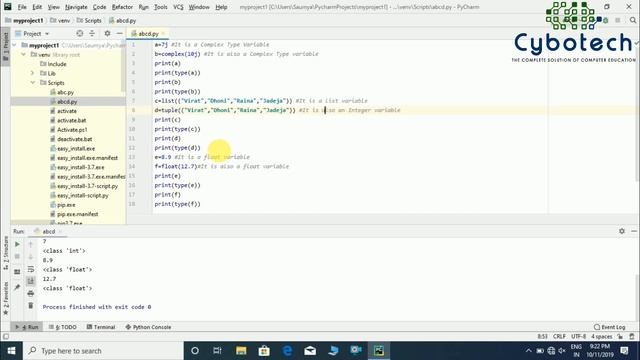This screenshot has height=360, width=640.
Task: Open Project panel settings gear
Action: pyautogui.click(x=107, y=33)
